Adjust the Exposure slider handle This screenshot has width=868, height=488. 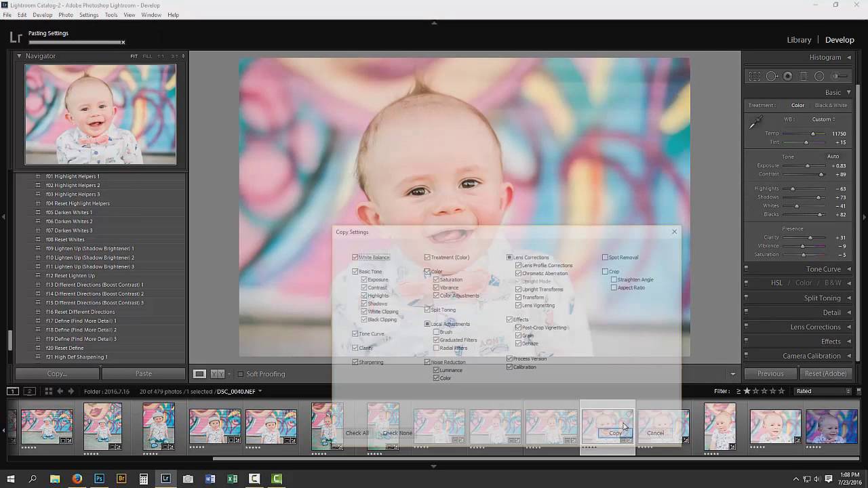(x=807, y=166)
